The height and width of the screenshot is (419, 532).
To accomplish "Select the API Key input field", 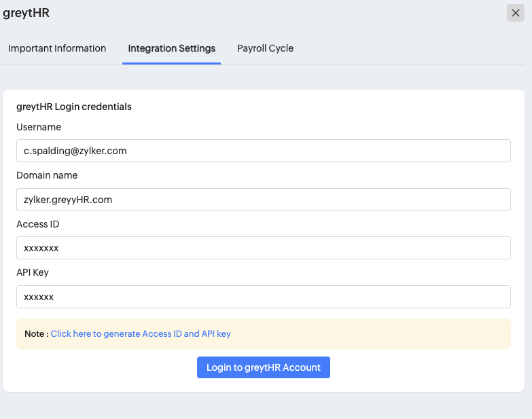I will click(x=263, y=297).
